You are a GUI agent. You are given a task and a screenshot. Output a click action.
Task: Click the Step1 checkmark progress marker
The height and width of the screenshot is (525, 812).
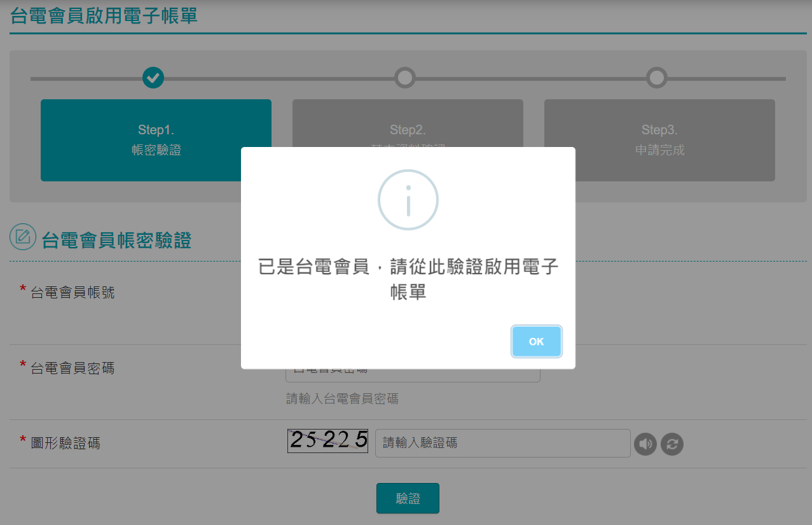153,78
